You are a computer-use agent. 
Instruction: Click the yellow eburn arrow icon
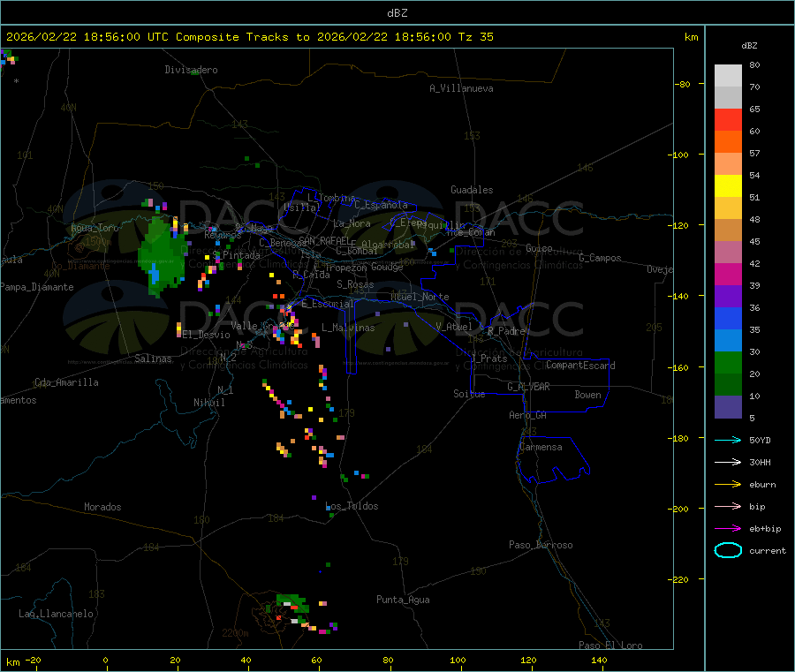728,484
